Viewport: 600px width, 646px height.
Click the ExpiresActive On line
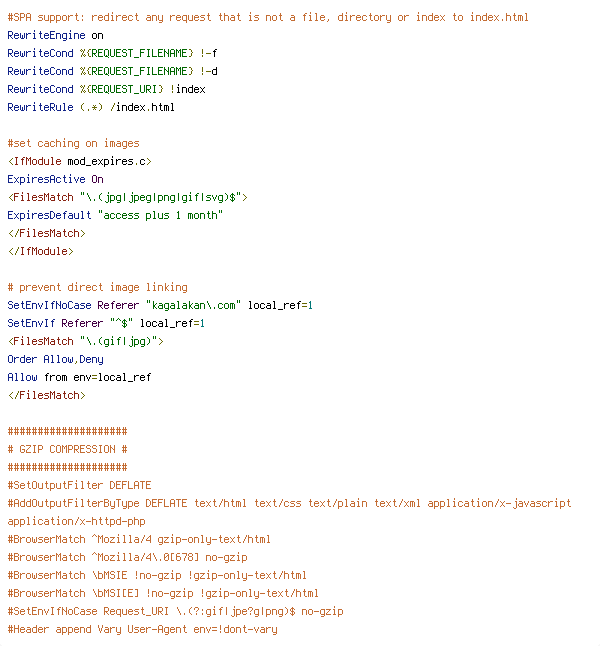click(x=55, y=180)
